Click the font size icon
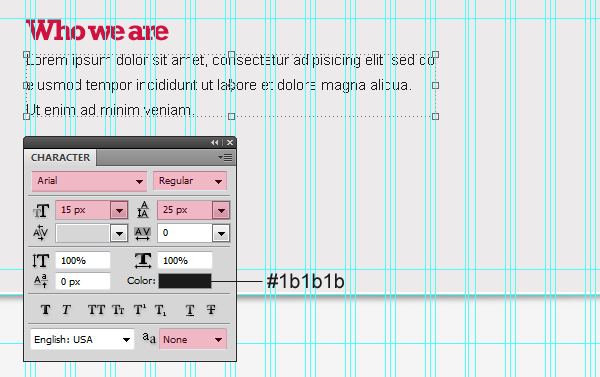 click(x=41, y=211)
